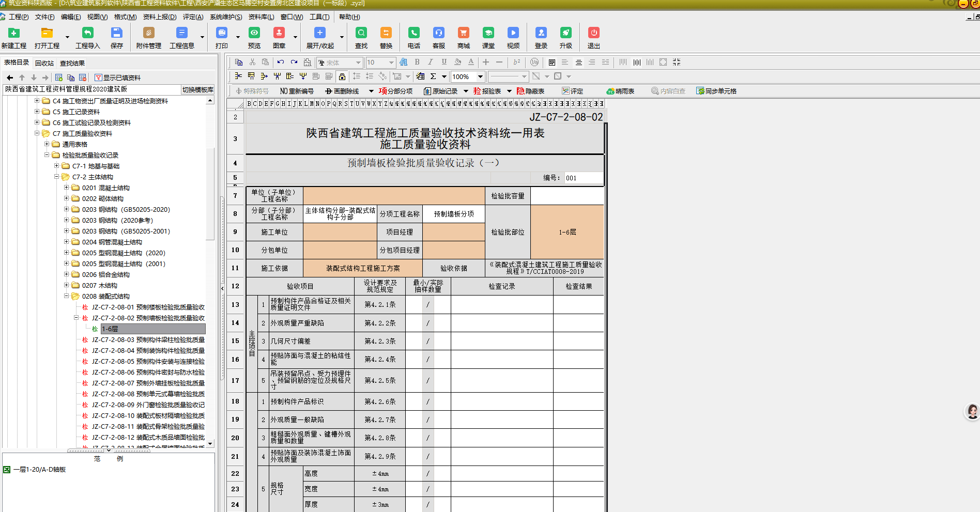980x512 pixels.
Task: Toggle the cell lock icon
Action: pyautogui.click(x=342, y=76)
